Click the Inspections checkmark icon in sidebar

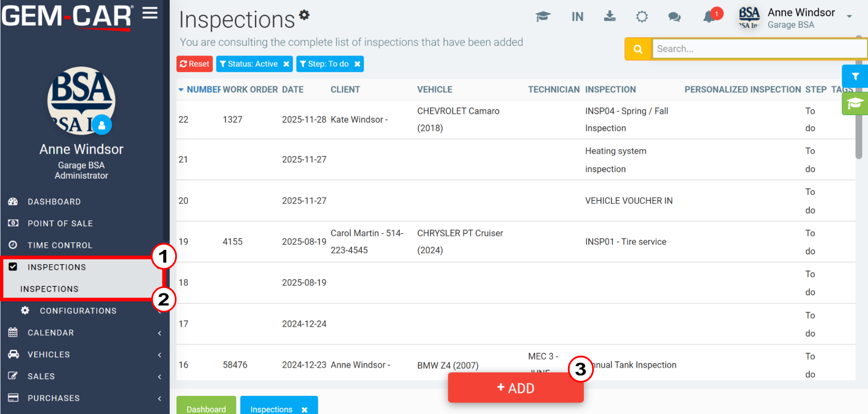click(x=13, y=266)
